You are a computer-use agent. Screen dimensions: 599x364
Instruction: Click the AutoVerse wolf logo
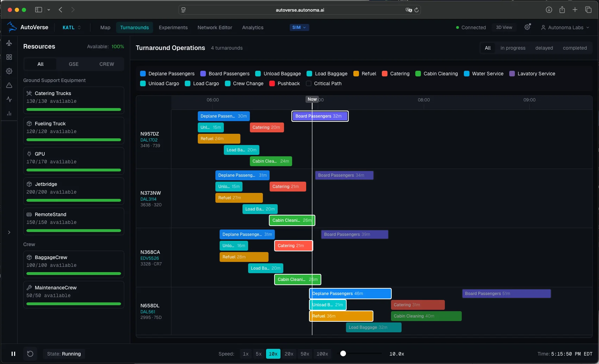(x=12, y=27)
